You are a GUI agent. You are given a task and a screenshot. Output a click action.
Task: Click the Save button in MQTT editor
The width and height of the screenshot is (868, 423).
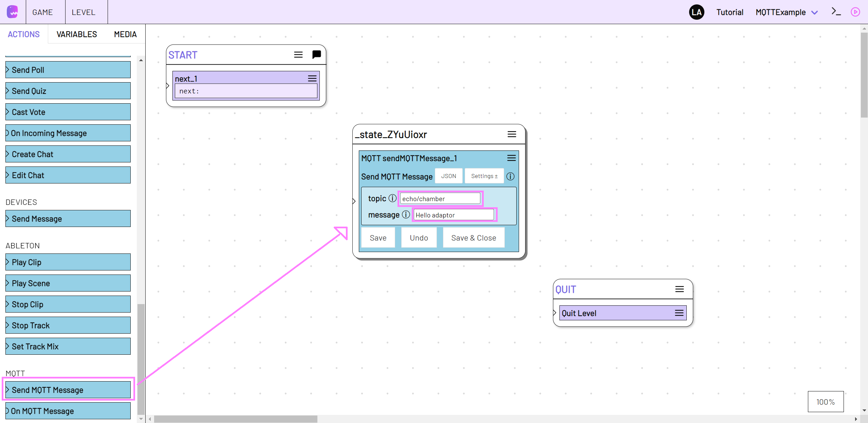tap(378, 237)
